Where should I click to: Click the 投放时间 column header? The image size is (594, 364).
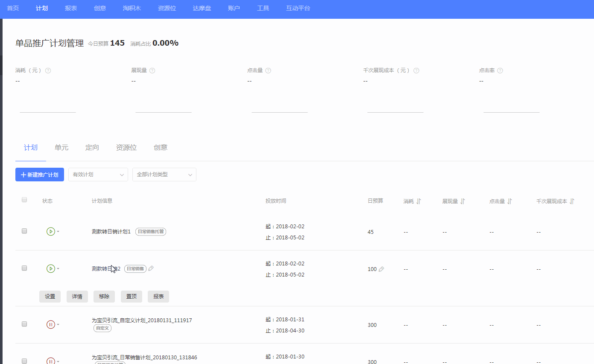(276, 201)
